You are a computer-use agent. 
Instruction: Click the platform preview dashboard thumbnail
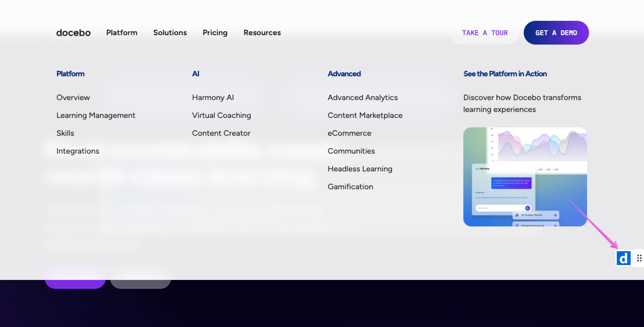pyautogui.click(x=525, y=177)
